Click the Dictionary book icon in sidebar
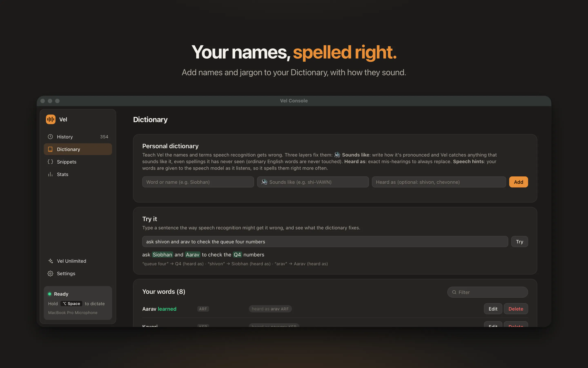The width and height of the screenshot is (588, 368). click(x=50, y=149)
